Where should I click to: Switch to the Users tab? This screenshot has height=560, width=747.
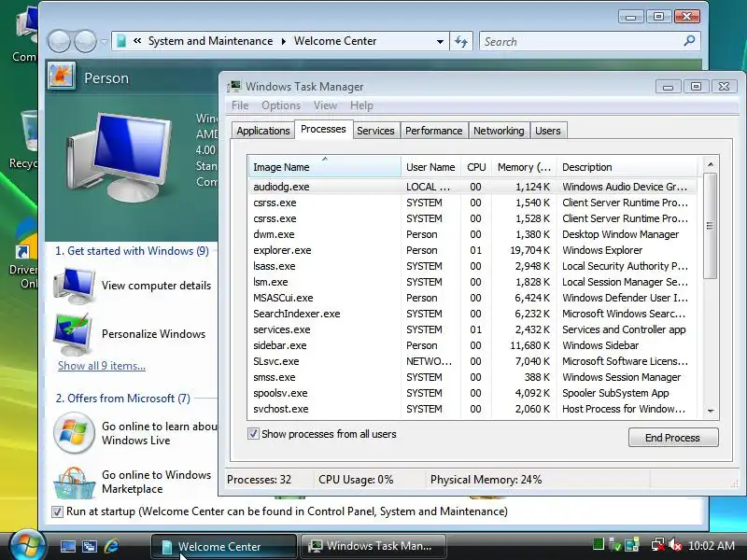point(547,131)
